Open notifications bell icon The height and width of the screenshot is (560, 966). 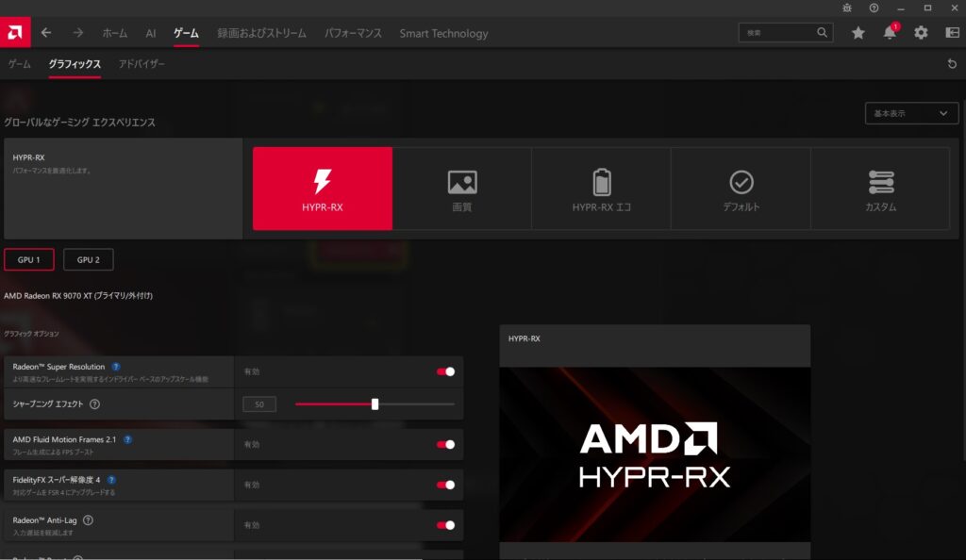(890, 33)
